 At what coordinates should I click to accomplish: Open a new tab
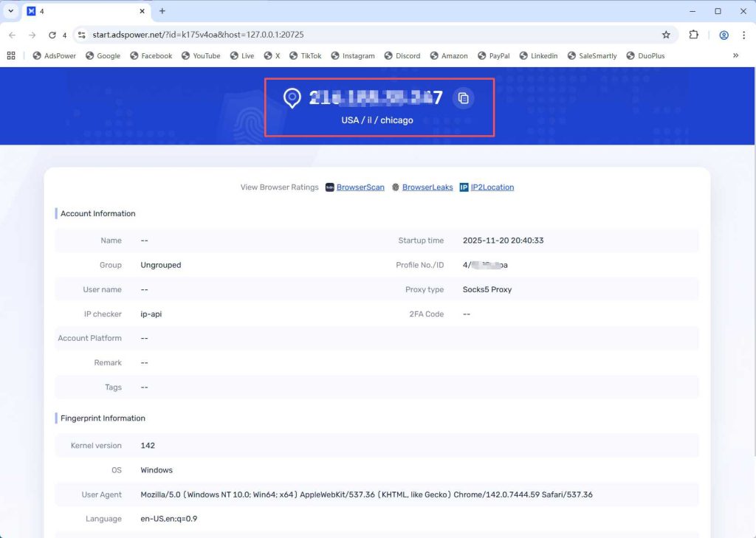[162, 11]
